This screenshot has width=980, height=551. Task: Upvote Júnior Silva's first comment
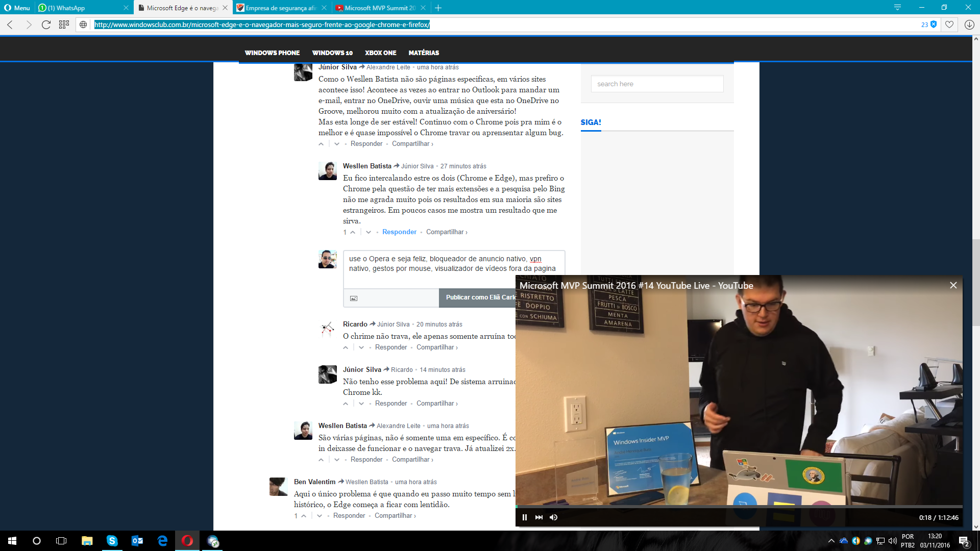321,144
